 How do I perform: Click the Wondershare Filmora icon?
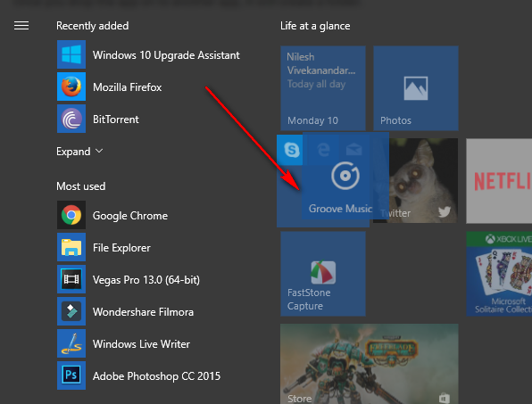coord(71,311)
